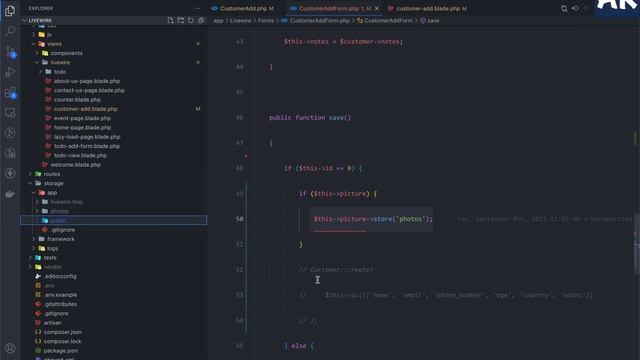Open the Accounts icon at the bottom of the activity bar
This screenshot has width=640, height=360.
coord(10,348)
